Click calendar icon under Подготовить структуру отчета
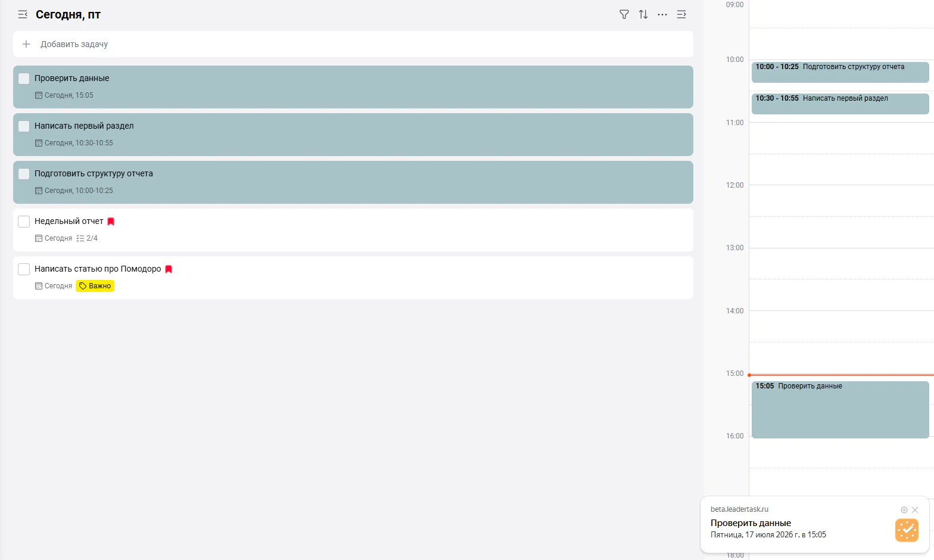This screenshot has height=560, width=934. click(x=39, y=191)
